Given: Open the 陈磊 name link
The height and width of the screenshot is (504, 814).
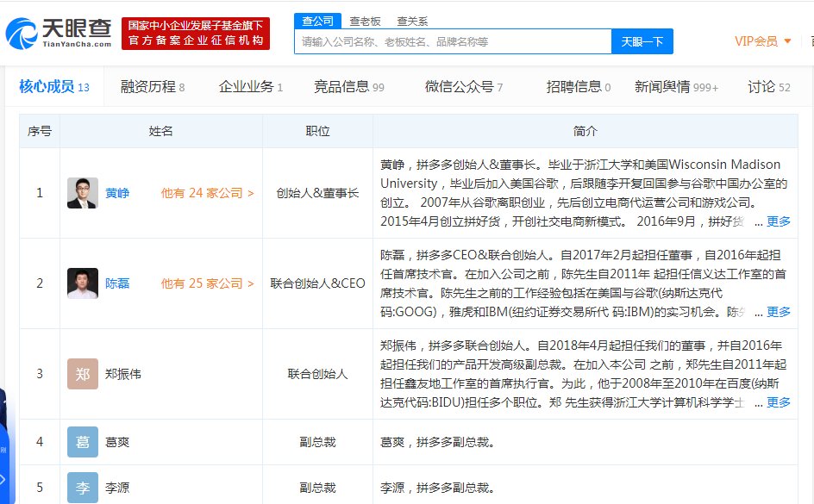Looking at the screenshot, I should pyautogui.click(x=117, y=283).
